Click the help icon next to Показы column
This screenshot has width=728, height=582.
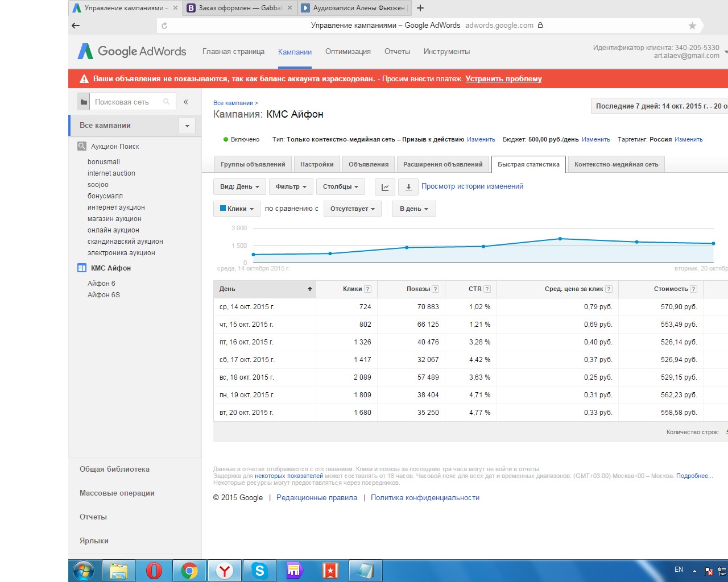(436, 289)
